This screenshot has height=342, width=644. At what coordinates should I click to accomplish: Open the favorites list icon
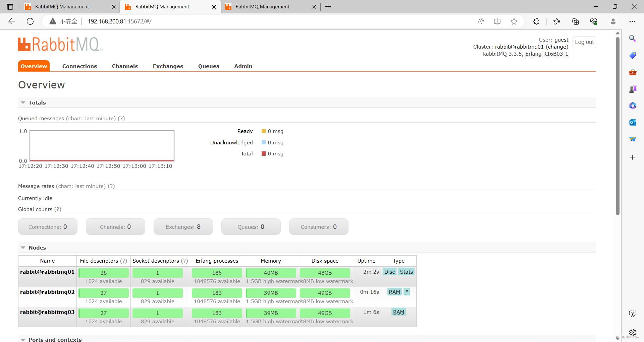click(557, 21)
